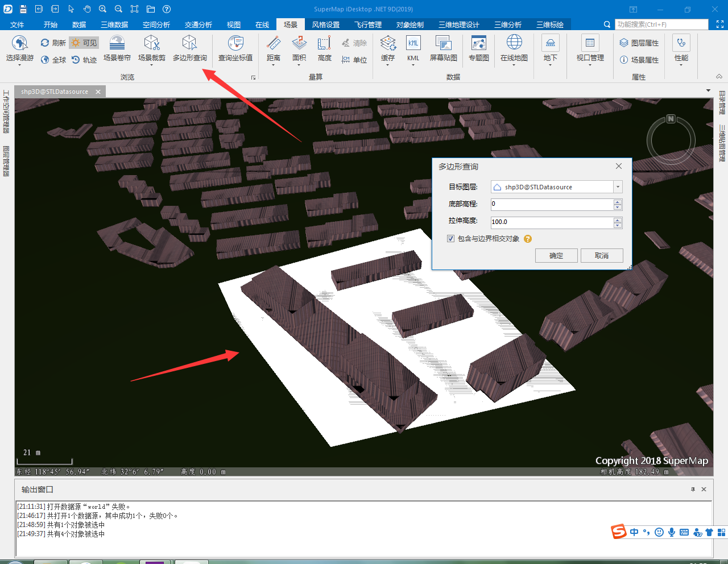Screen dimensions: 728x564
Task: Toggle the 可见 sun visibility button
Action: coord(84,43)
